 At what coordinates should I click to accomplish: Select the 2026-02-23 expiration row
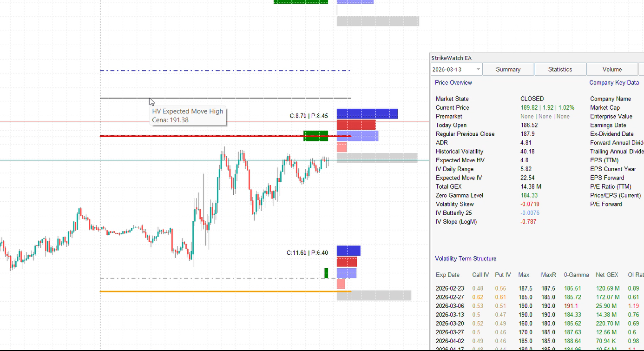449,289
